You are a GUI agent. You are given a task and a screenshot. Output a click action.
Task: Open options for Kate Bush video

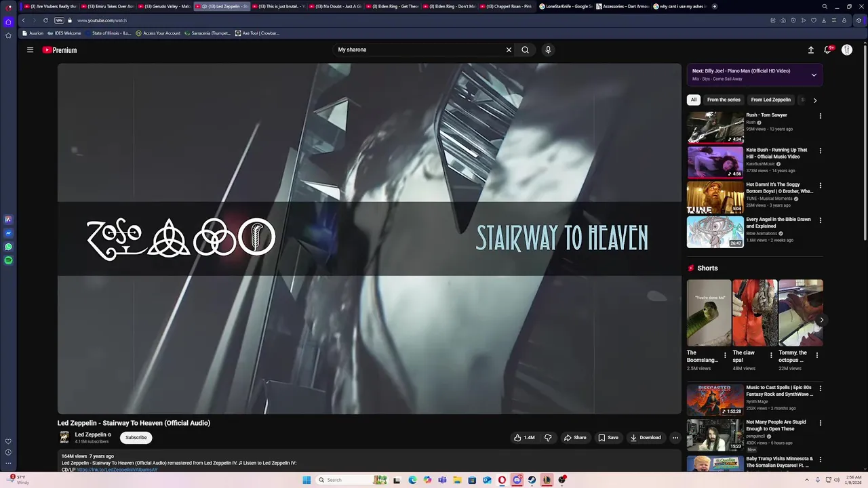click(x=820, y=151)
